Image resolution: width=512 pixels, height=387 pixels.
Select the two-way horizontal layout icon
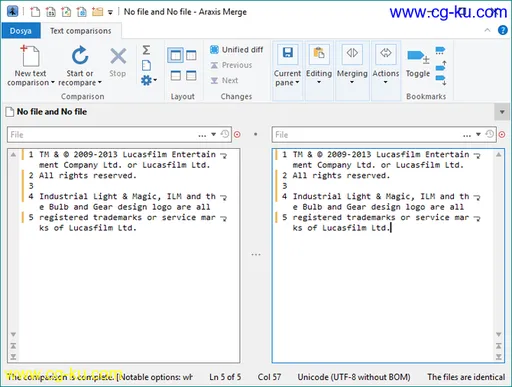point(176,76)
